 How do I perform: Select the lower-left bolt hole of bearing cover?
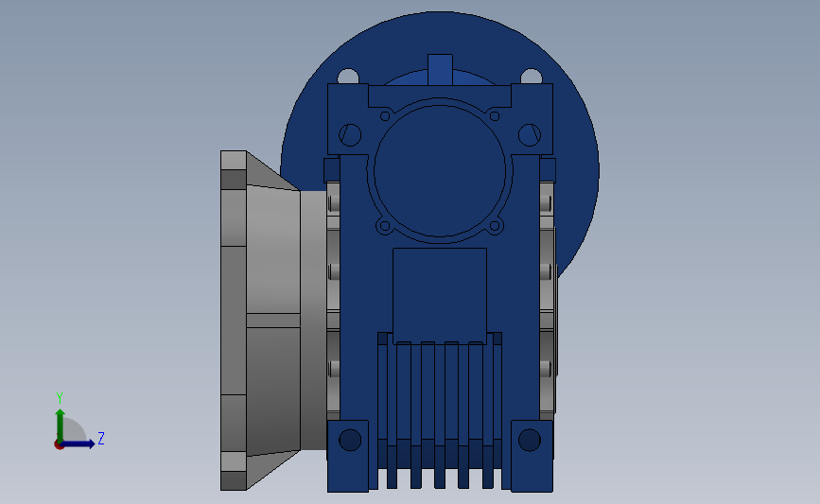385,226
